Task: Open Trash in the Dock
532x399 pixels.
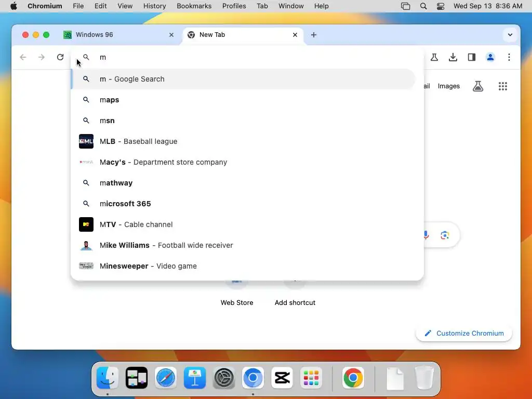Action: coord(424,378)
